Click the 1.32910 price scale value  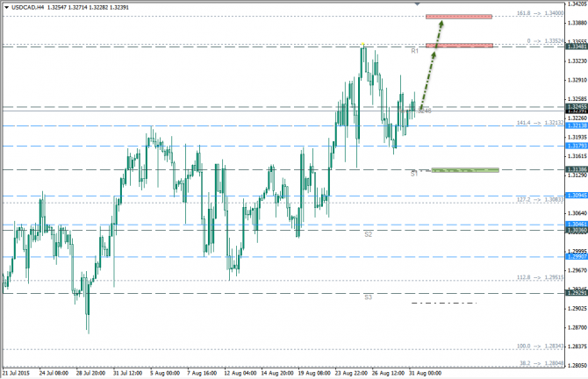coord(577,80)
